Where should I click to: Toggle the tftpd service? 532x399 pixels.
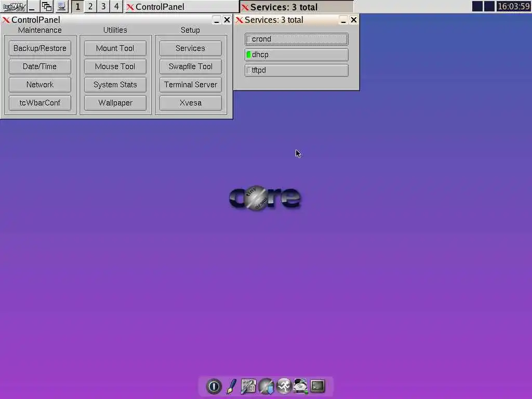click(x=297, y=70)
